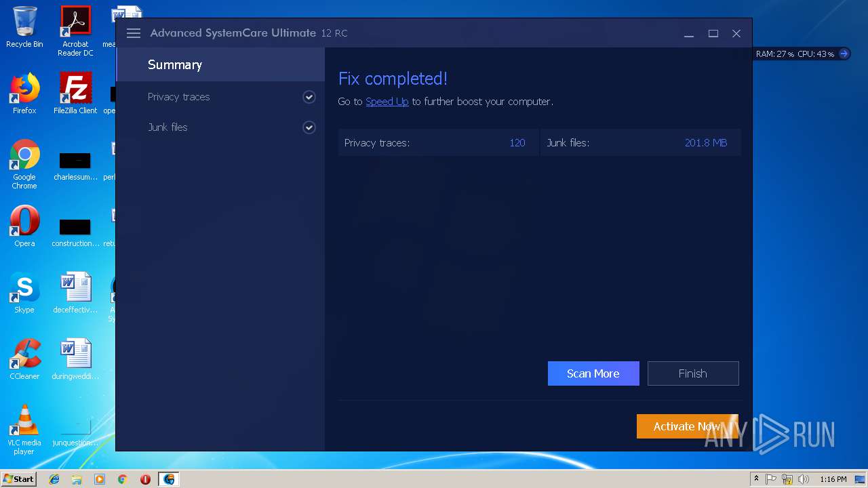The width and height of the screenshot is (868, 488).
Task: Maximize the Advanced SystemCare window
Action: coord(713,33)
